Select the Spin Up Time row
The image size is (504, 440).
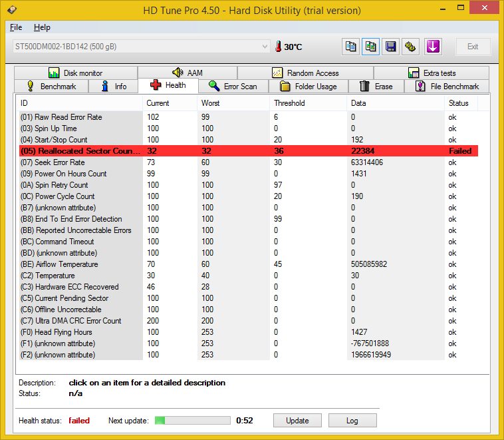(x=249, y=128)
